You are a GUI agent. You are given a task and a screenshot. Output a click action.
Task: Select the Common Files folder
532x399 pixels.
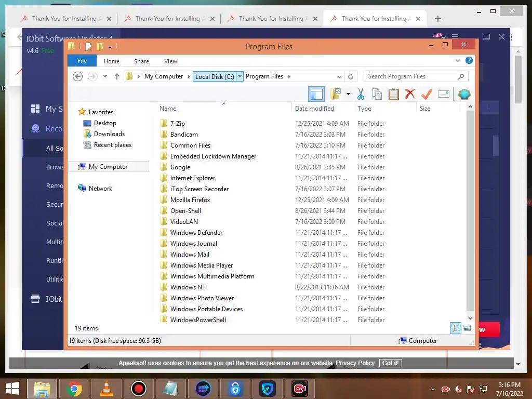pos(190,145)
